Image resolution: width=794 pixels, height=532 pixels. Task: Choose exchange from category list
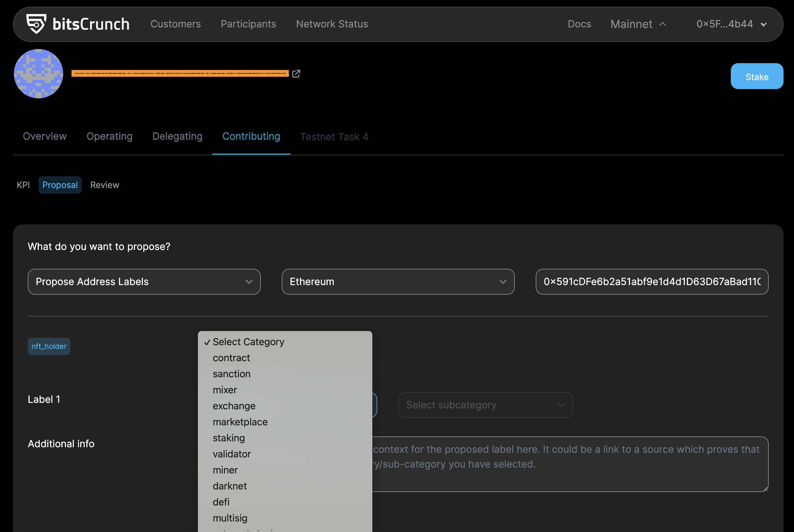[x=285, y=406]
